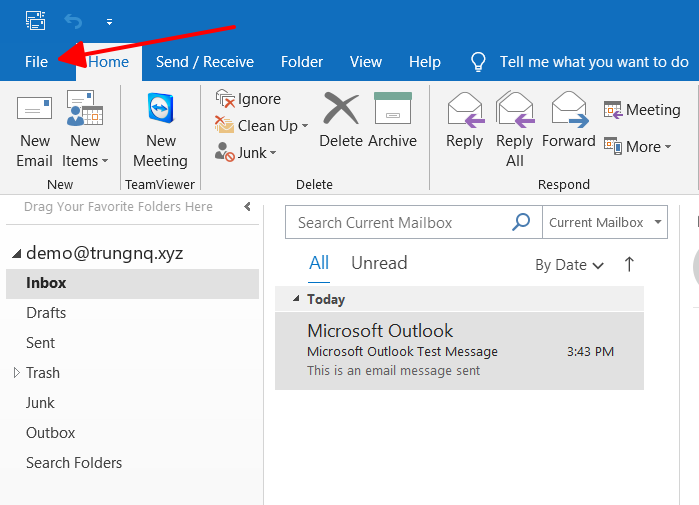The width and height of the screenshot is (699, 505).
Task: Reverse sort order with the up arrow
Action: [629, 264]
